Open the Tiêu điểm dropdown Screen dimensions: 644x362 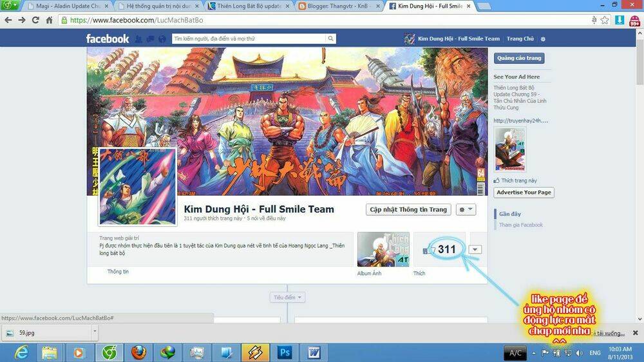(x=287, y=297)
